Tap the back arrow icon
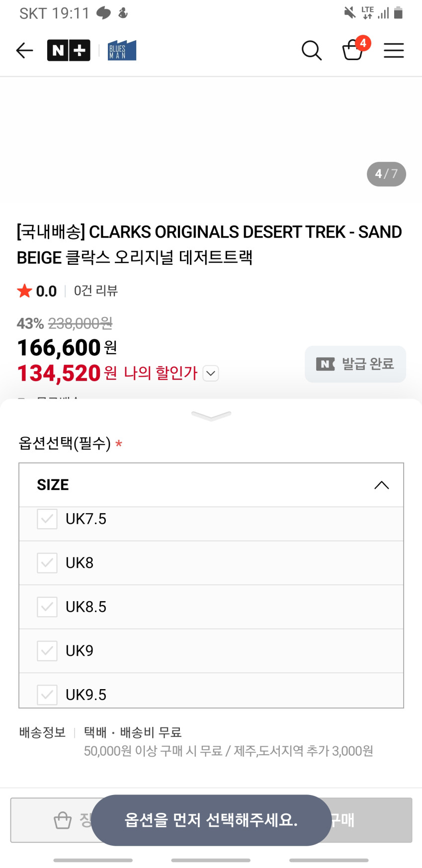 [24, 50]
